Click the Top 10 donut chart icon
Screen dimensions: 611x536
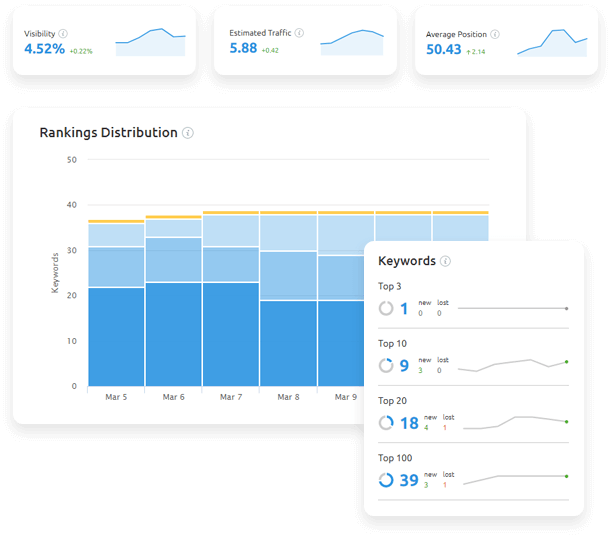tap(386, 366)
